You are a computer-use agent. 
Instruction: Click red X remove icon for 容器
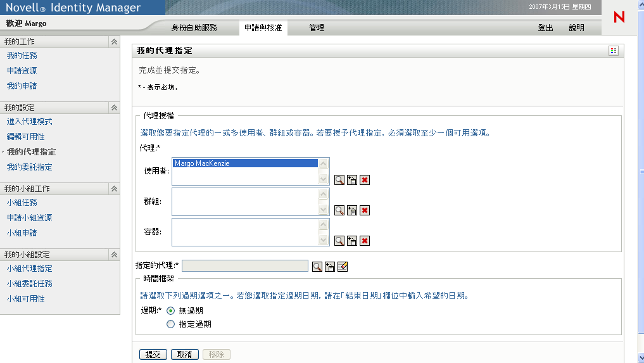point(365,241)
